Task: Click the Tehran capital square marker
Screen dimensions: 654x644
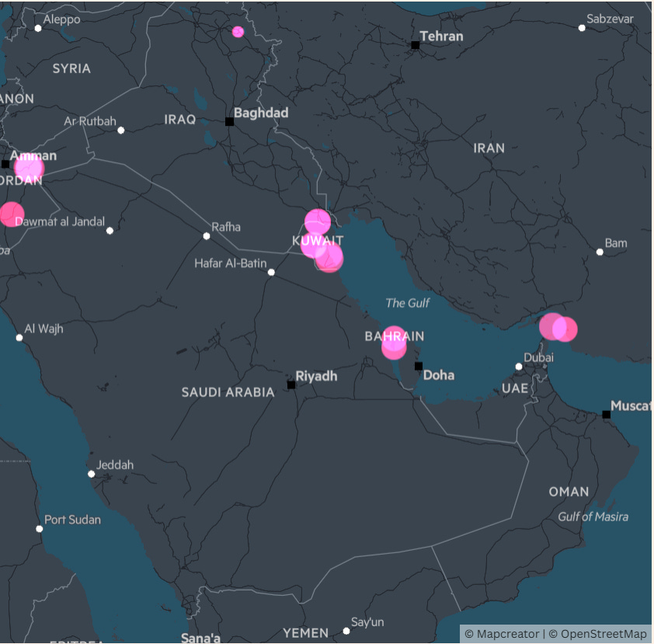Action: click(415, 45)
